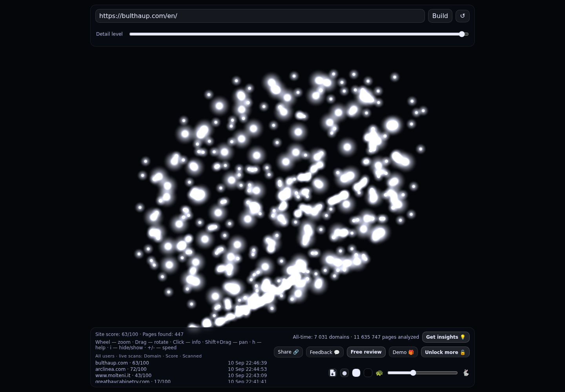Select the black color swatch
565x392 pixels.
click(368, 373)
